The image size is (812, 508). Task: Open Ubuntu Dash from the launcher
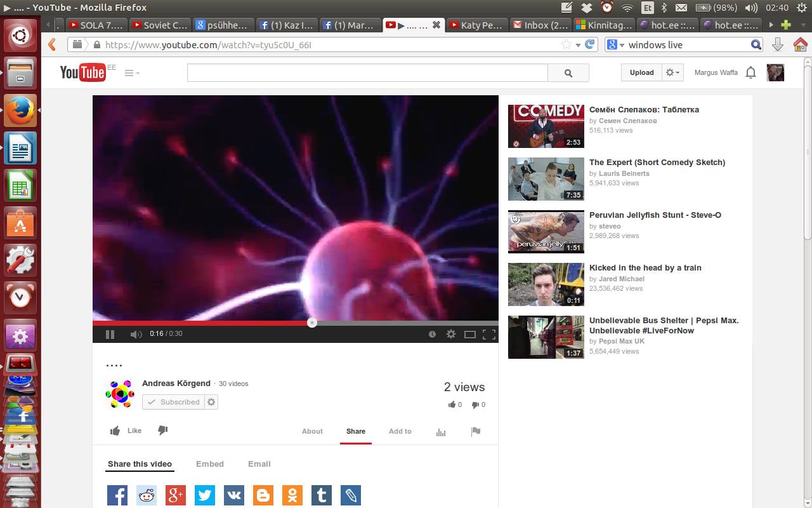(20, 35)
